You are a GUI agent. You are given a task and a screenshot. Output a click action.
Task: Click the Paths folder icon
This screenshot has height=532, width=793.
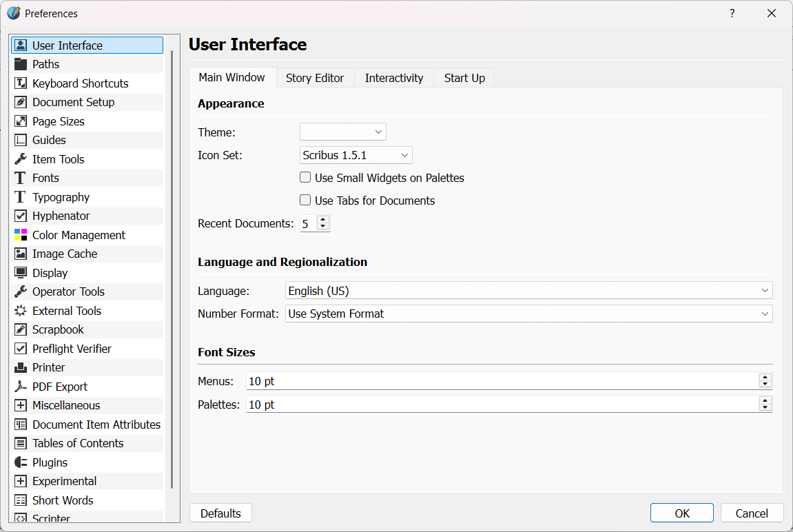[x=21, y=64]
